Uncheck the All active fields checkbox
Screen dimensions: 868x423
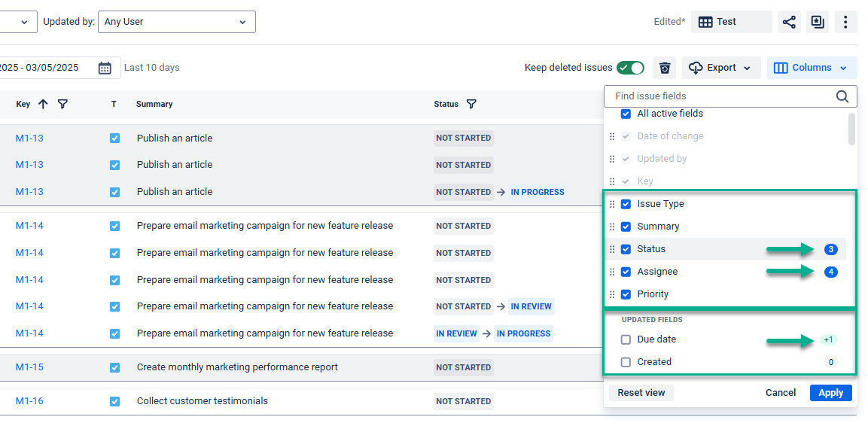coord(626,114)
